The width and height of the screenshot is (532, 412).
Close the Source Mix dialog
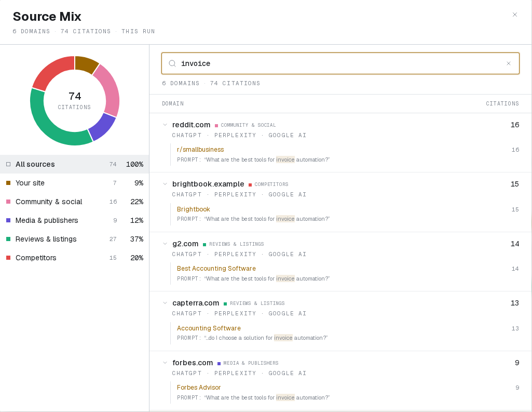515,15
